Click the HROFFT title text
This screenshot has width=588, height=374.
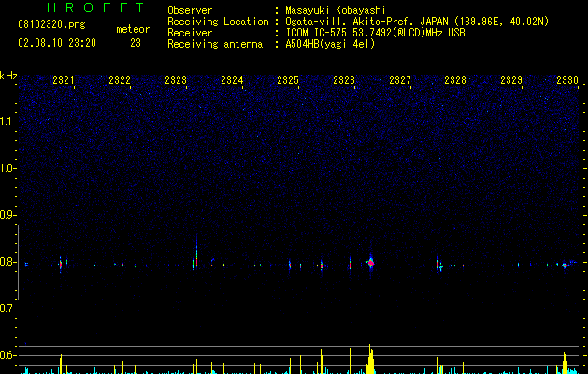[96, 7]
